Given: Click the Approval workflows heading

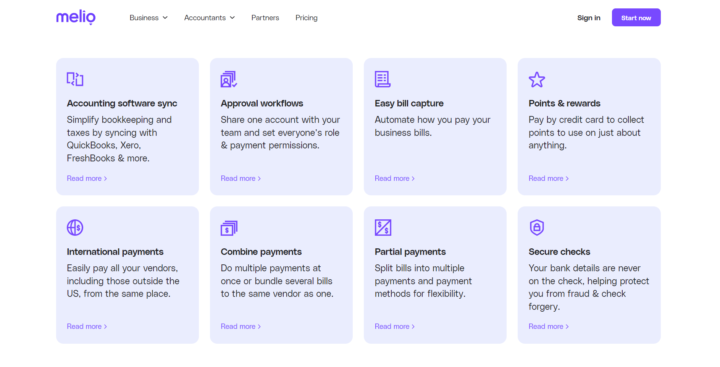Looking at the screenshot, I should (262, 103).
